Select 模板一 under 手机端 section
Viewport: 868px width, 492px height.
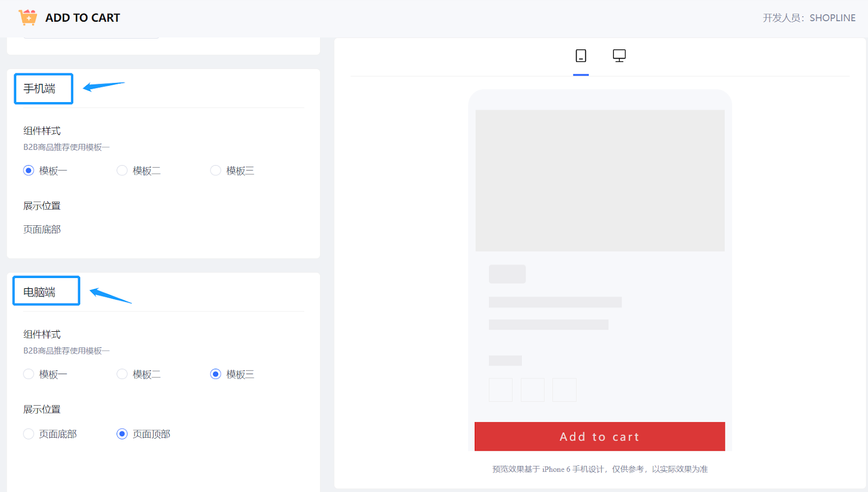click(x=29, y=171)
